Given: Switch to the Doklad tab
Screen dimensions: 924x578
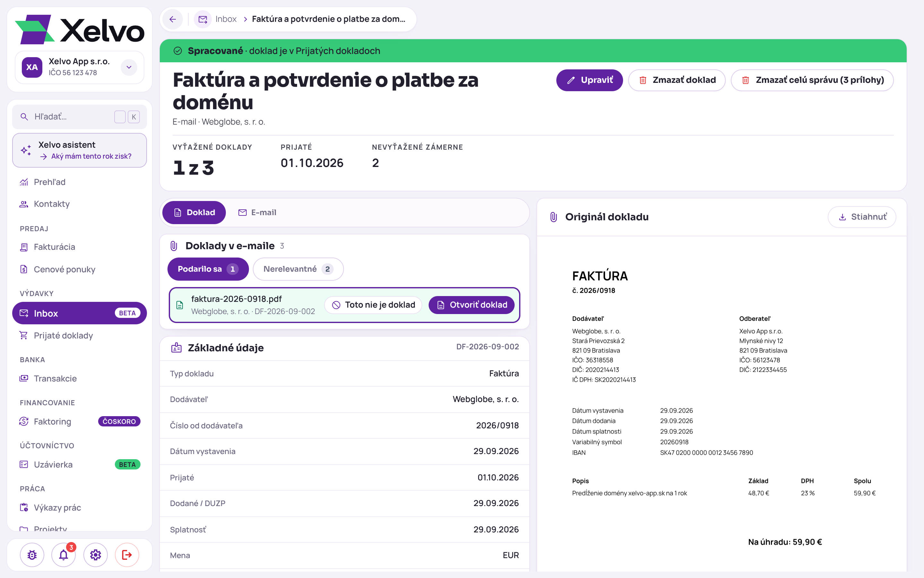Looking at the screenshot, I should pos(194,213).
